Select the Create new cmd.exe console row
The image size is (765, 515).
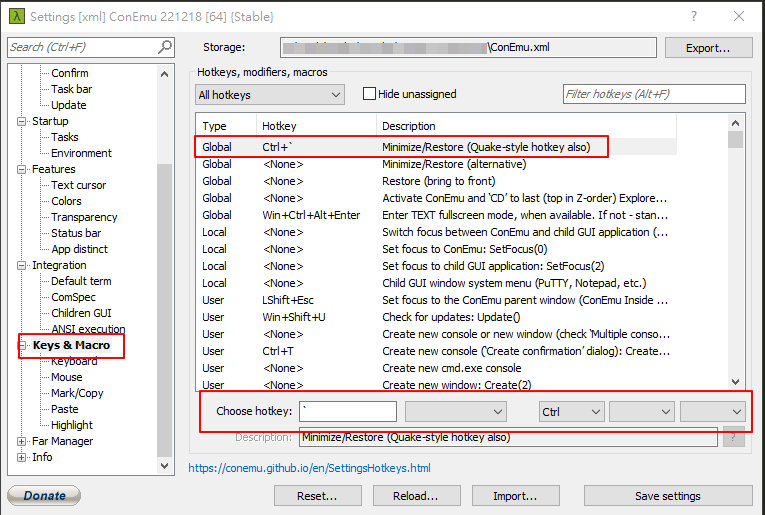point(436,368)
